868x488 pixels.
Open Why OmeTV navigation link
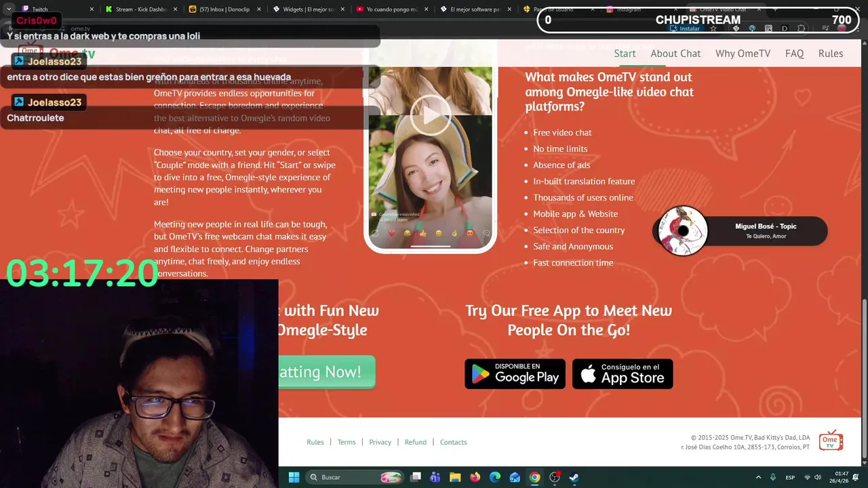point(743,54)
